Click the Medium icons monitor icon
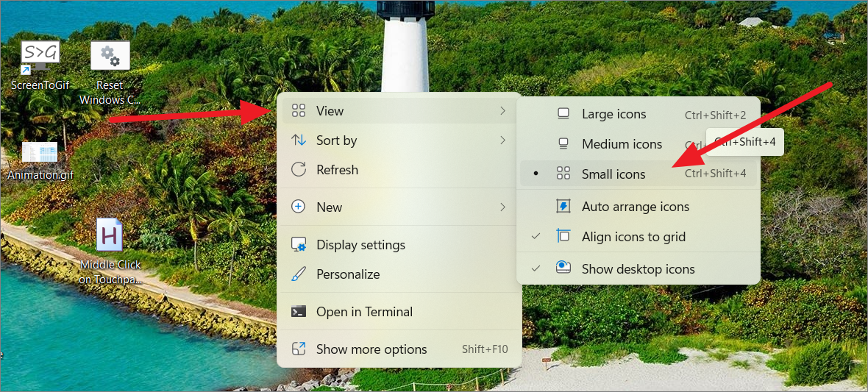 [563, 144]
